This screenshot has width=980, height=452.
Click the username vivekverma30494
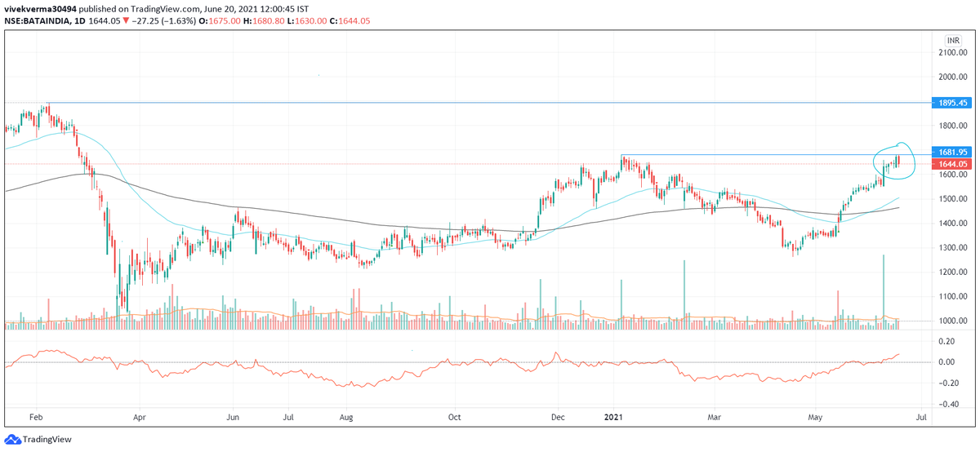pyautogui.click(x=41, y=9)
